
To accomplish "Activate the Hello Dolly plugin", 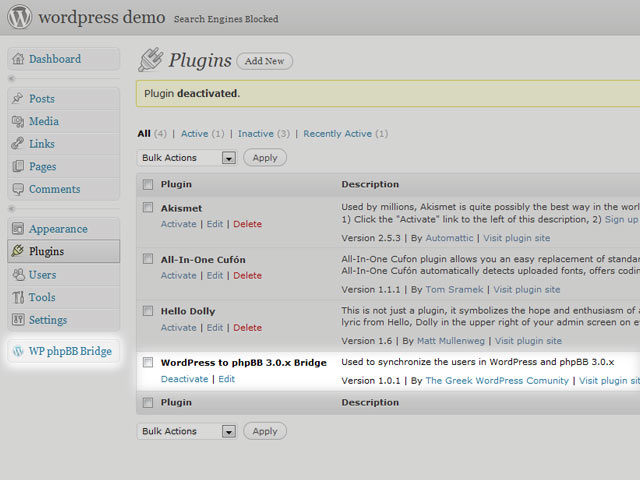I will (x=178, y=328).
